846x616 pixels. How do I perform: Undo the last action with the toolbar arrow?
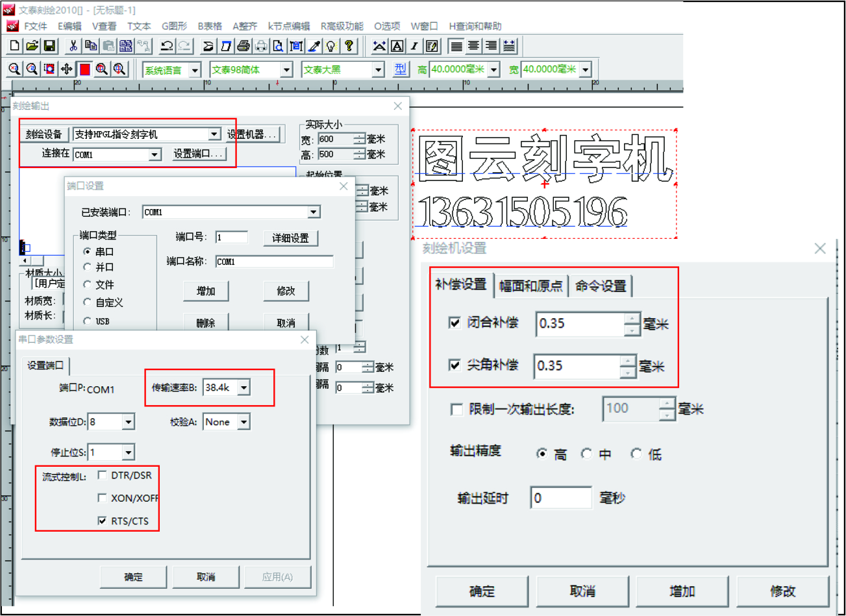(167, 46)
